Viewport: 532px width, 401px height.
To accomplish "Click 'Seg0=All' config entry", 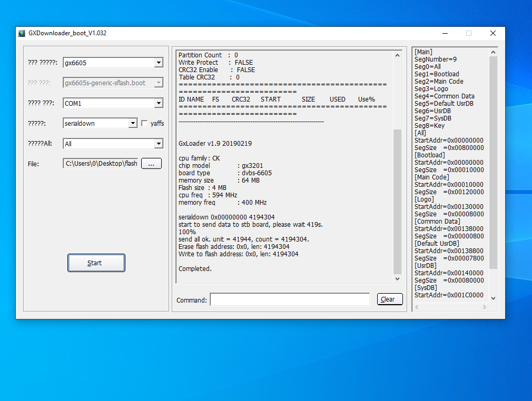I will 428,67.
